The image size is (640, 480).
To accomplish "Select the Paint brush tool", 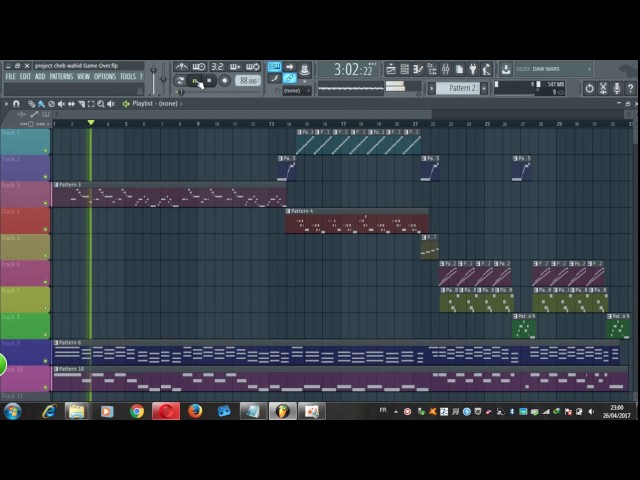I will (41, 104).
